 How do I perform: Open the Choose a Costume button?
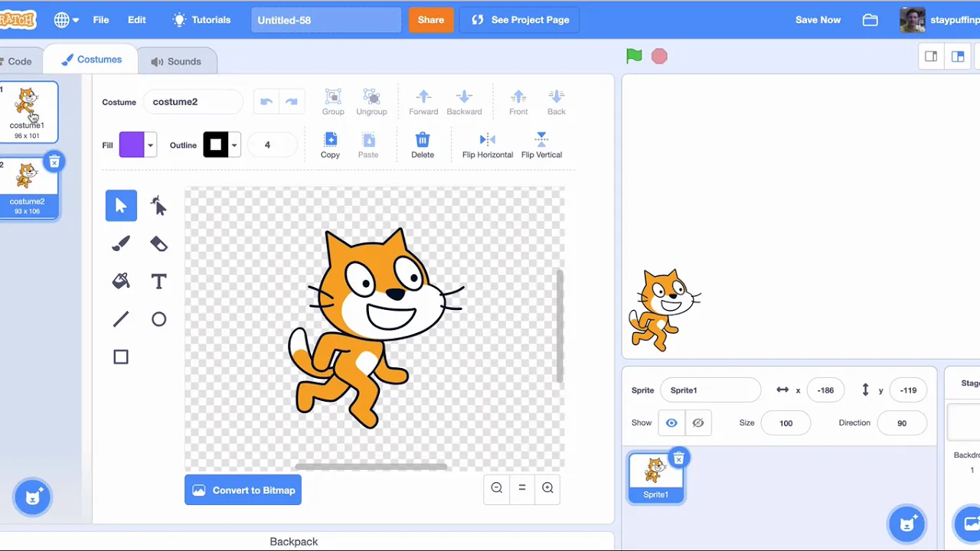click(x=32, y=497)
